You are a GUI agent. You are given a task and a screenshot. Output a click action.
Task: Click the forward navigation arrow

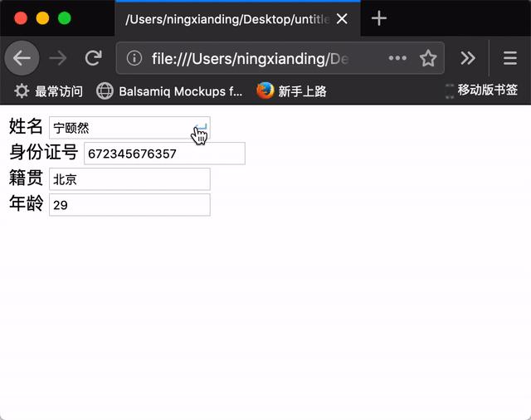pyautogui.click(x=58, y=58)
